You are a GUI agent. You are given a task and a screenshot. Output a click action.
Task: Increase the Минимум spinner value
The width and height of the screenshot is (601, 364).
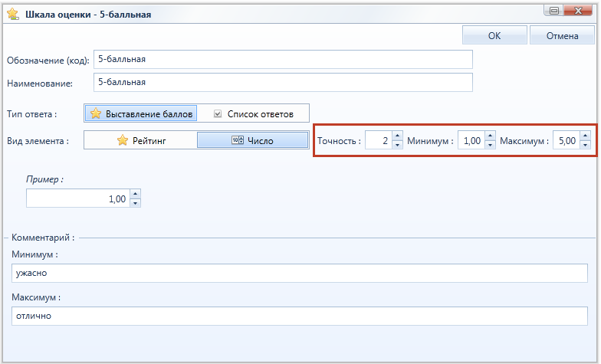(491, 136)
